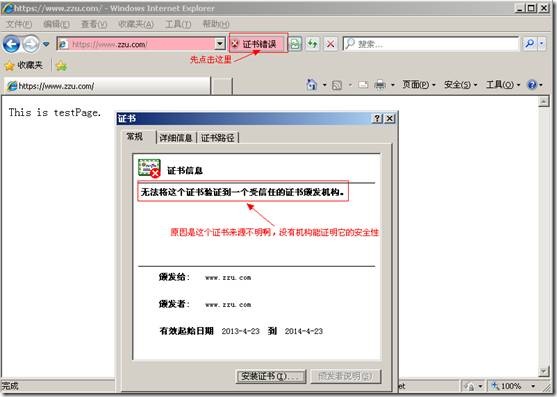This screenshot has width=557, height=397.
Task: Close the 证书 dialog
Action: pos(389,118)
